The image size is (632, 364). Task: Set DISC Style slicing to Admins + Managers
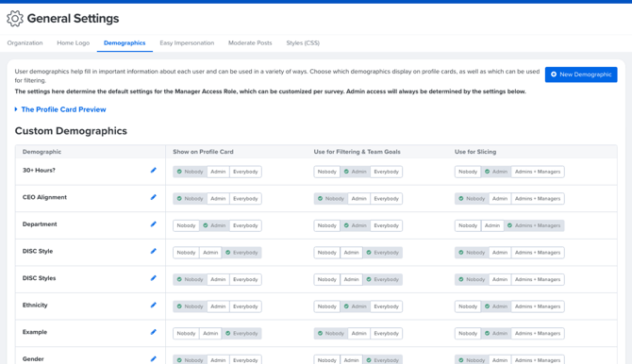pyautogui.click(x=538, y=253)
